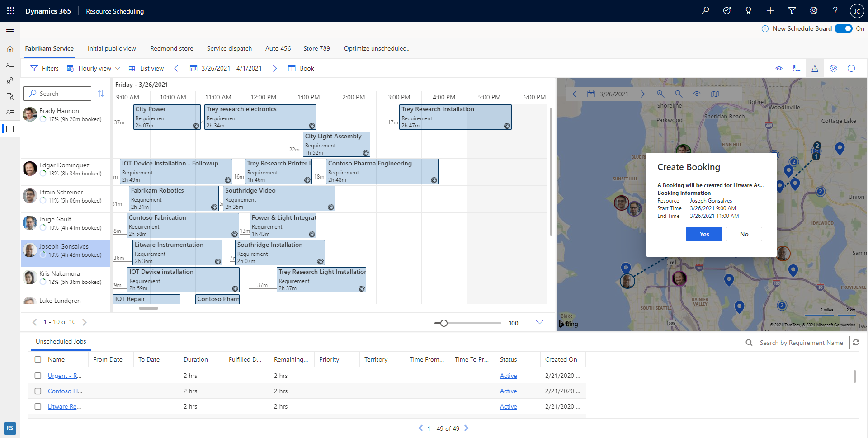This screenshot has height=438, width=868.
Task: Open the task flow checkmark icon
Action: point(727,11)
